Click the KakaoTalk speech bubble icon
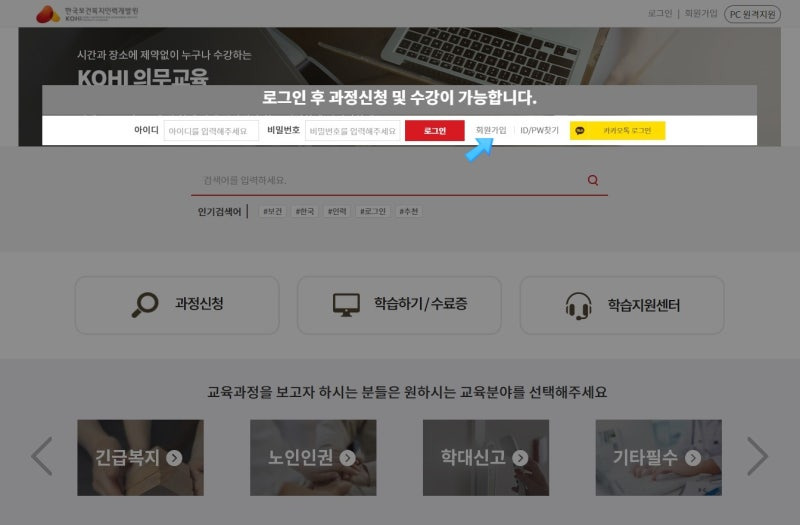 tap(580, 131)
